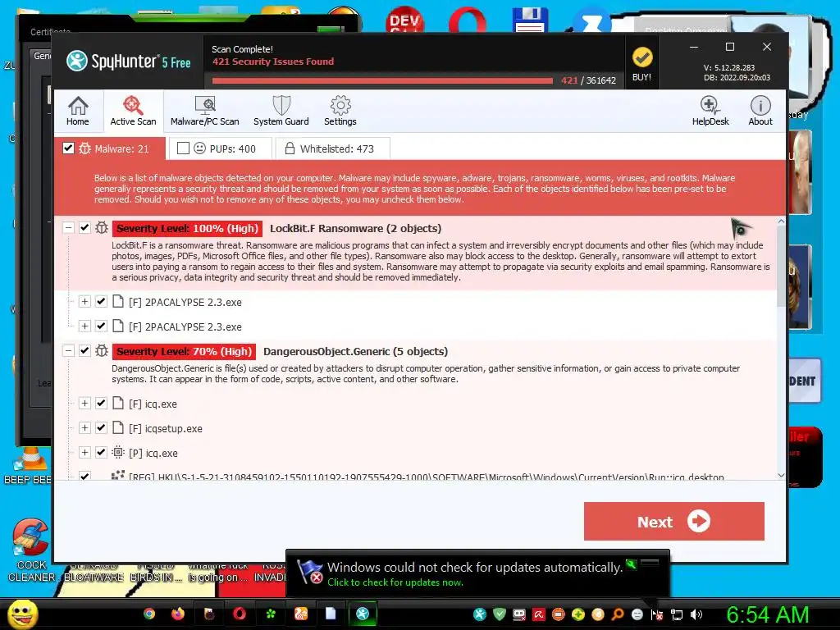
Task: Uncheck the LockBit.F Ransomware group checkbox
Action: point(84,228)
